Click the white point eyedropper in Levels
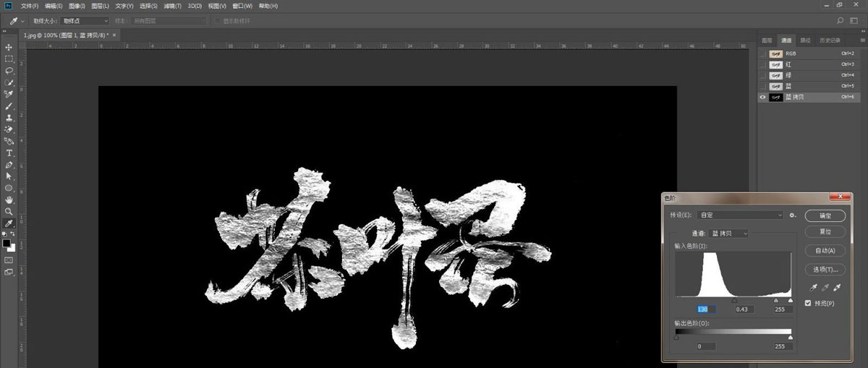The image size is (868, 368). pos(837,288)
